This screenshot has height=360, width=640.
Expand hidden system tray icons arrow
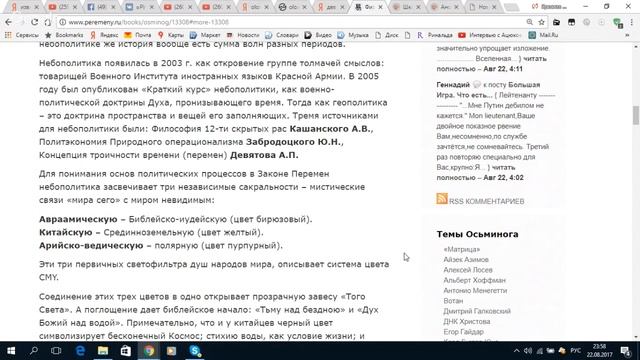pyautogui.click(x=516, y=351)
